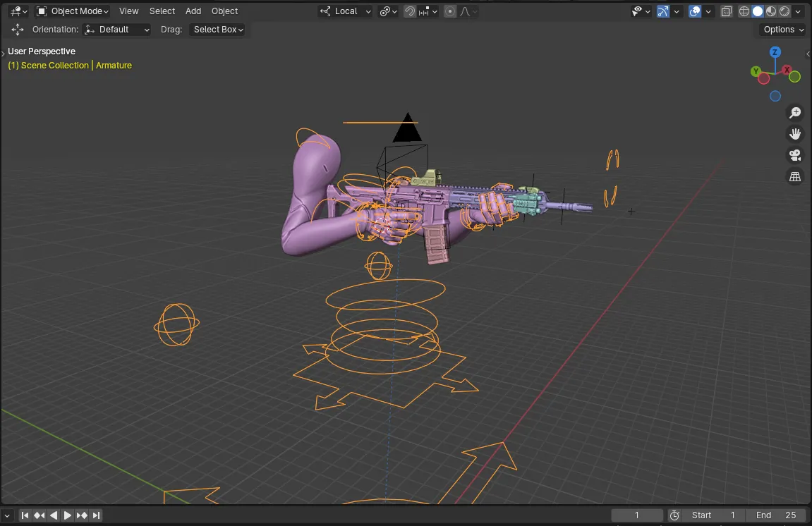
Task: Open the Add menu
Action: click(193, 11)
